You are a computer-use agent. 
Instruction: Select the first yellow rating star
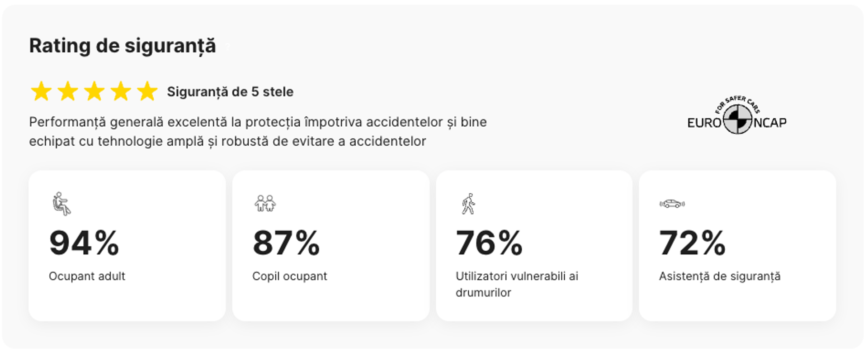pos(41,91)
